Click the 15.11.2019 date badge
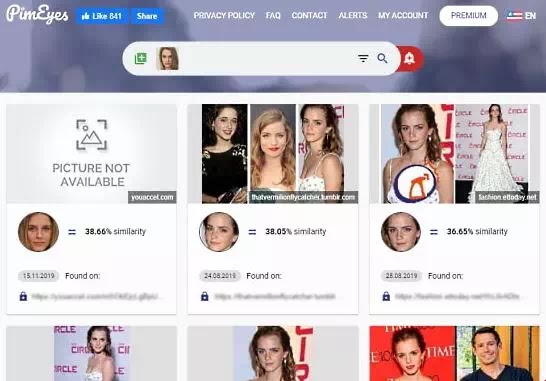This screenshot has height=381, width=546. click(x=39, y=276)
